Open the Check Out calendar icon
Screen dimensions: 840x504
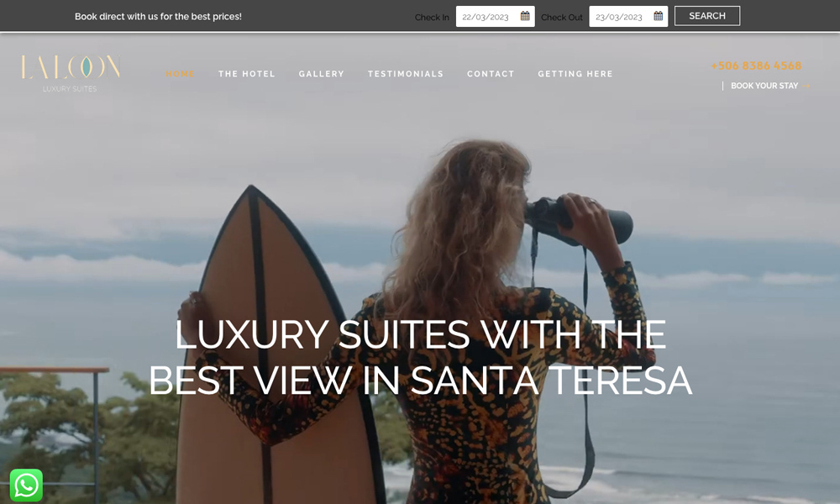coord(659,16)
